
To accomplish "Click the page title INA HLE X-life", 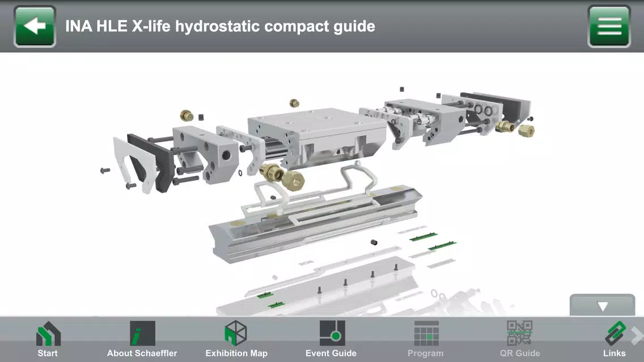I will (x=220, y=26).
